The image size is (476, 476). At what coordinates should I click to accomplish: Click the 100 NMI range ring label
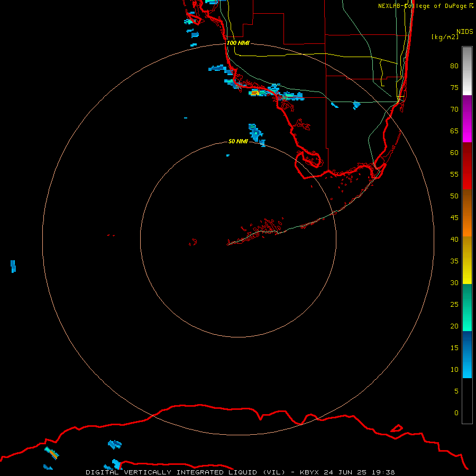(238, 43)
